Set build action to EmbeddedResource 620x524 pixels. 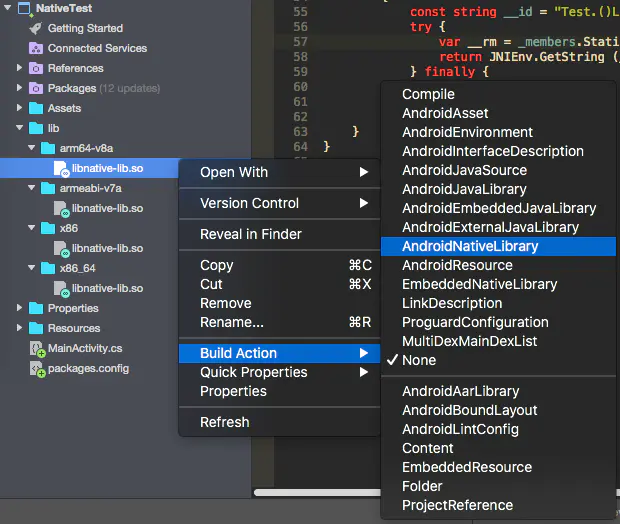(x=498, y=467)
